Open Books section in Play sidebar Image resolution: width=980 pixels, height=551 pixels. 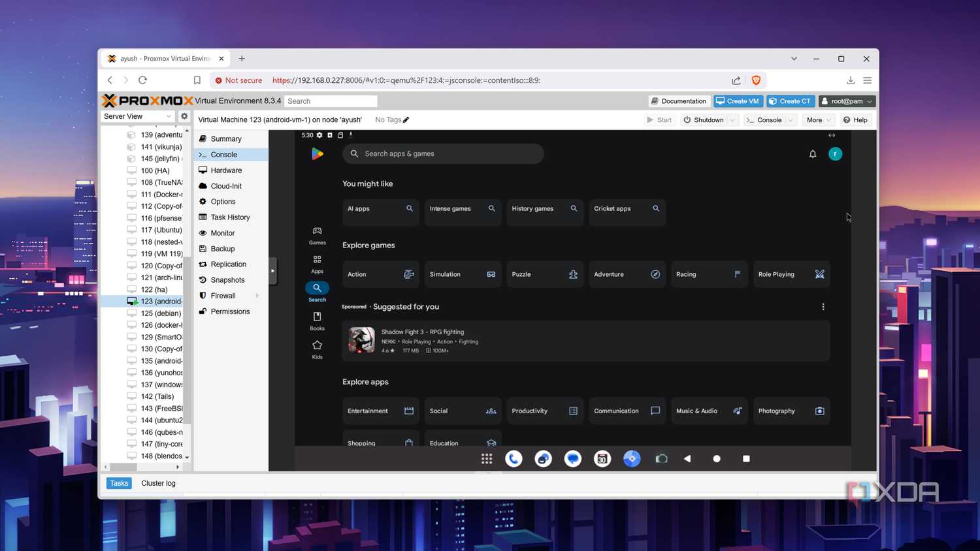click(318, 321)
